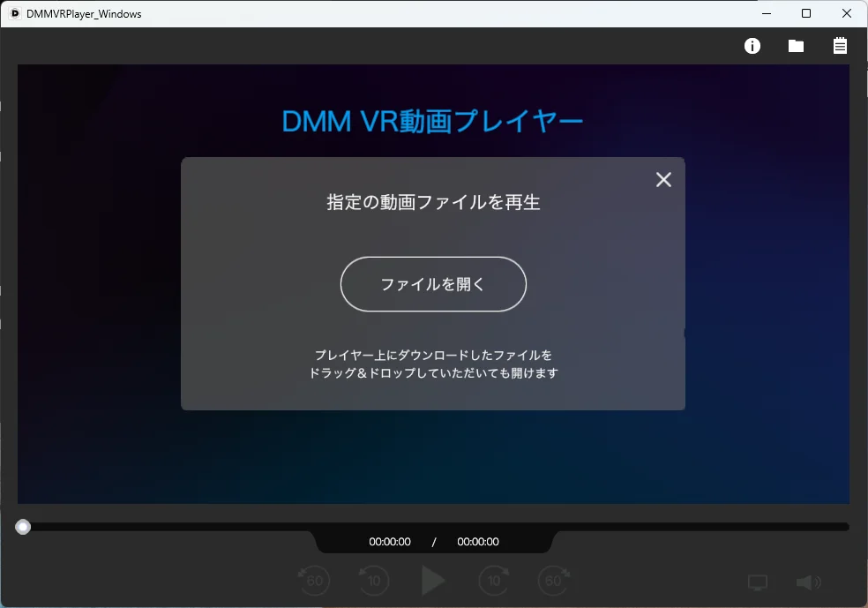Click the 指定の動画ファイルを再生 heading
868x608 pixels.
tap(433, 202)
